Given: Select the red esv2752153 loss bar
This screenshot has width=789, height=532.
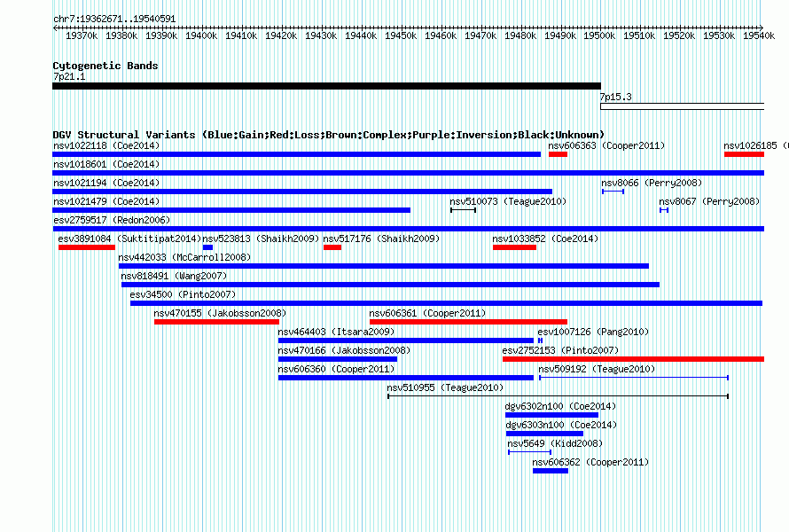Looking at the screenshot, I should pyautogui.click(x=634, y=359).
